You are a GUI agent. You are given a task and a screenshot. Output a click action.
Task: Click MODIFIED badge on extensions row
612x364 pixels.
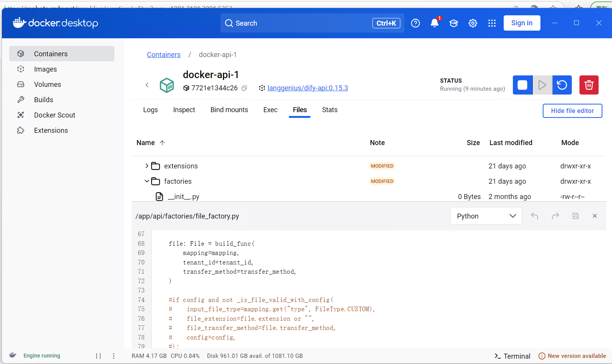382,166
